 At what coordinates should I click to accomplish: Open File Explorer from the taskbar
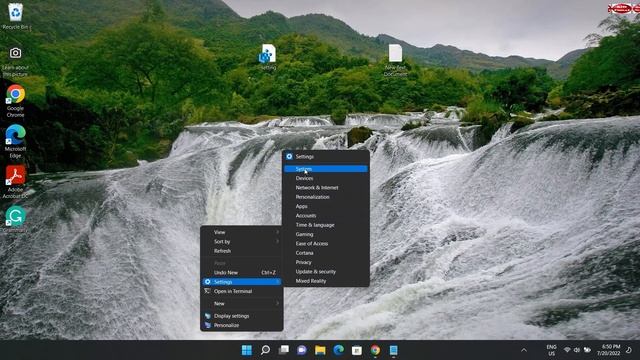[x=320, y=350]
